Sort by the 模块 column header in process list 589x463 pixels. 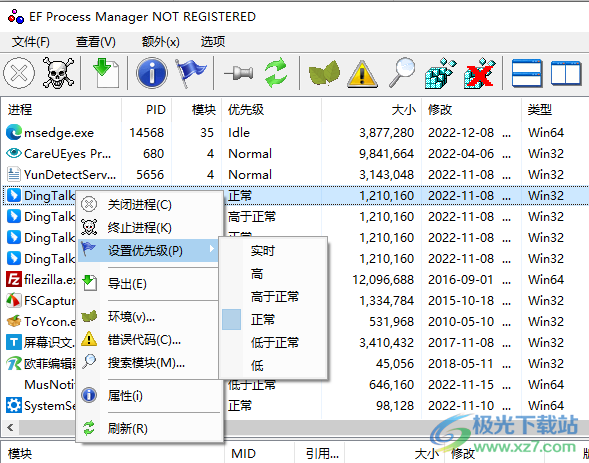point(197,110)
